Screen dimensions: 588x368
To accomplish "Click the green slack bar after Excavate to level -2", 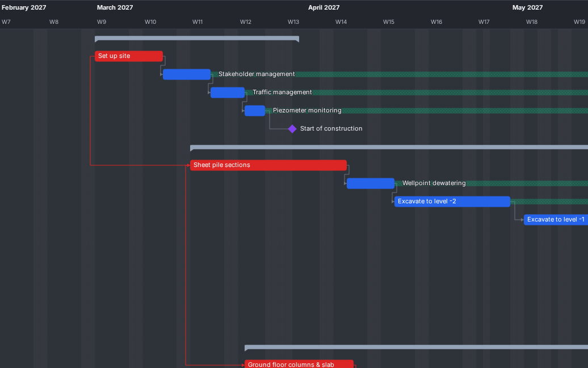I will (x=549, y=202).
